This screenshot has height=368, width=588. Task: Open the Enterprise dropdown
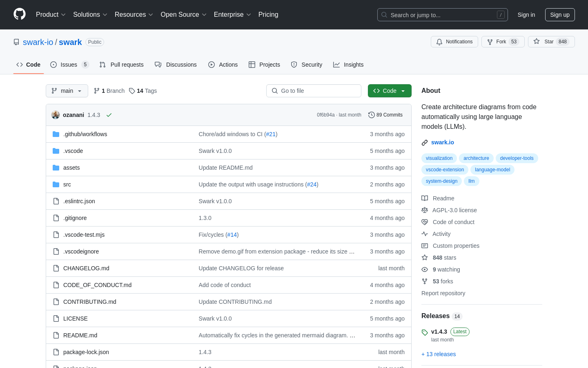pos(232,15)
